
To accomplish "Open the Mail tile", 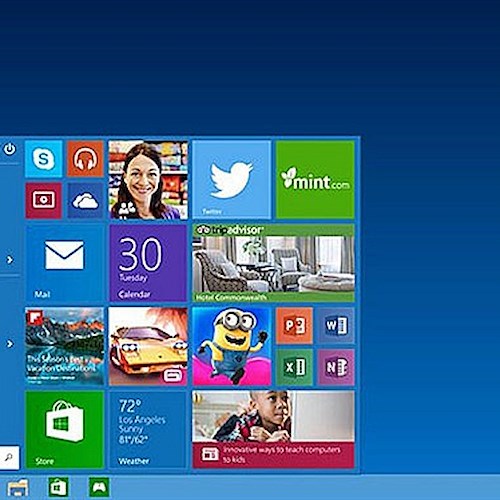I will [65, 263].
